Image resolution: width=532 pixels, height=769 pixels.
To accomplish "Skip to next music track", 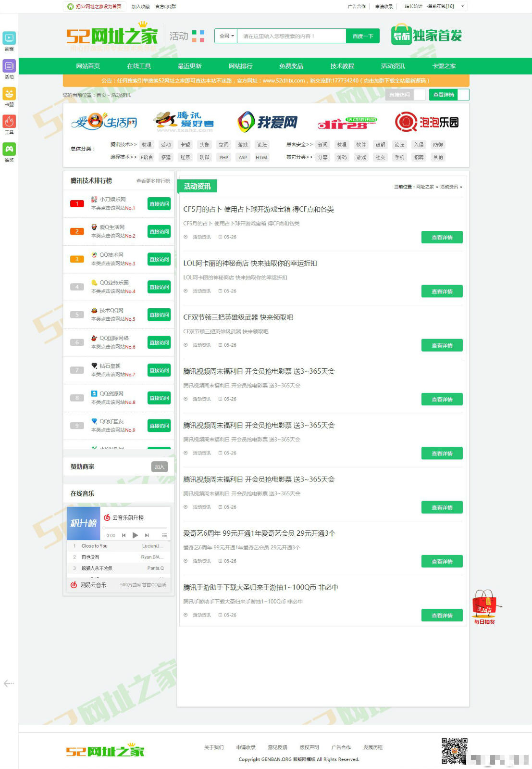I will pos(147,535).
